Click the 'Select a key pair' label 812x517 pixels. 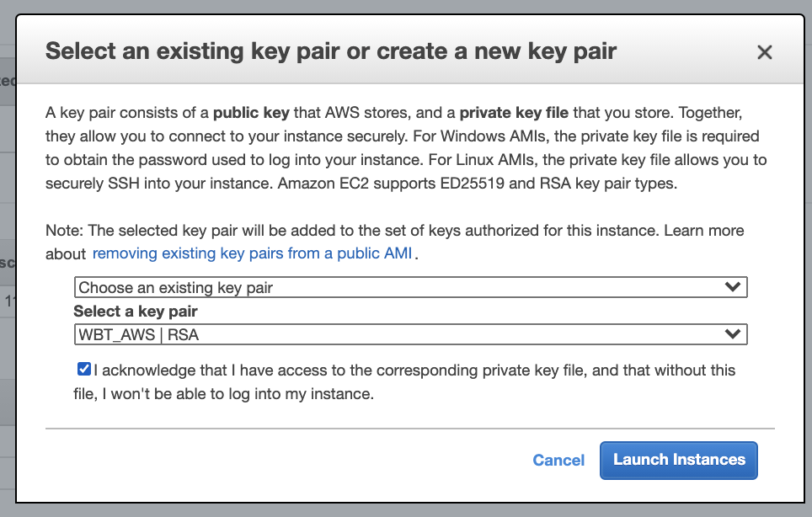tap(136, 312)
